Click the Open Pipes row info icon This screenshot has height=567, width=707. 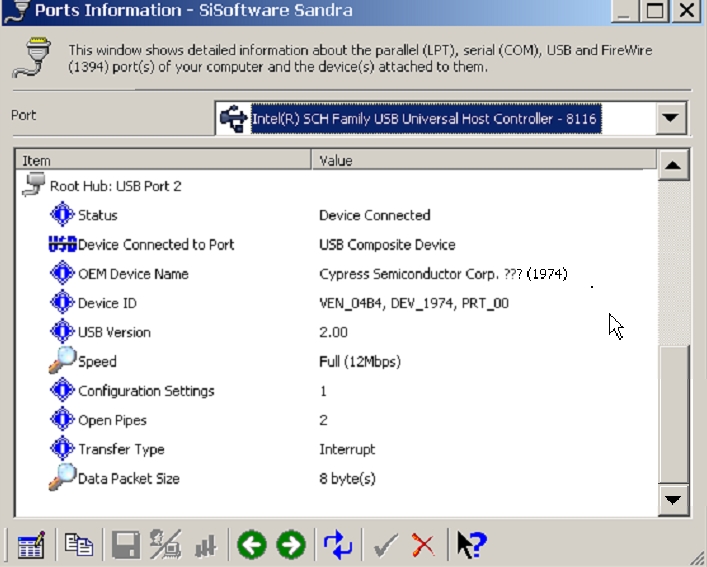click(x=62, y=419)
